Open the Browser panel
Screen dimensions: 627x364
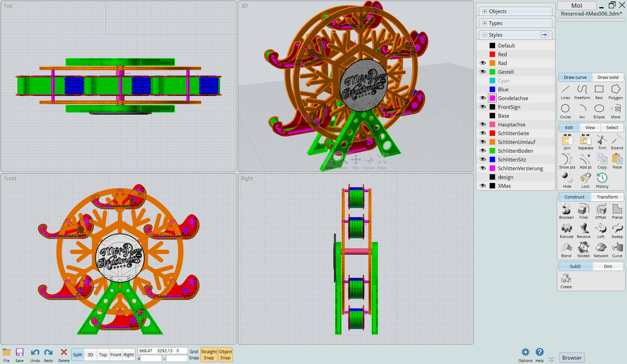point(572,358)
